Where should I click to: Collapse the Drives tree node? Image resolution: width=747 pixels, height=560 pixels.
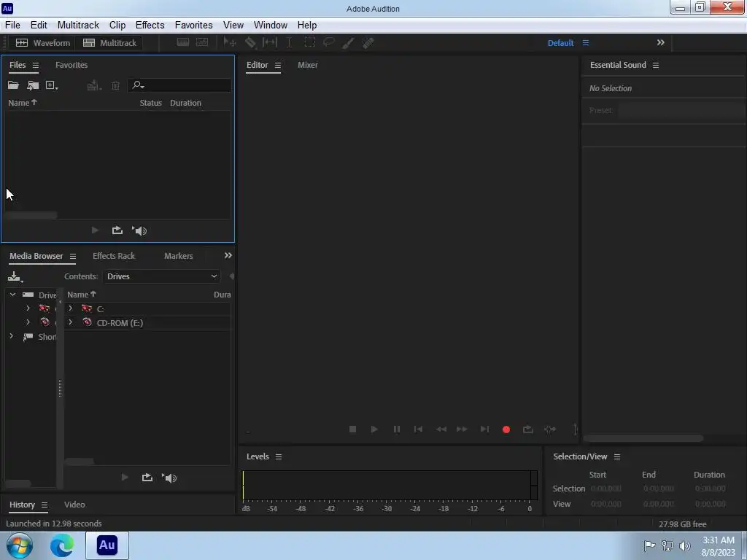tap(13, 295)
